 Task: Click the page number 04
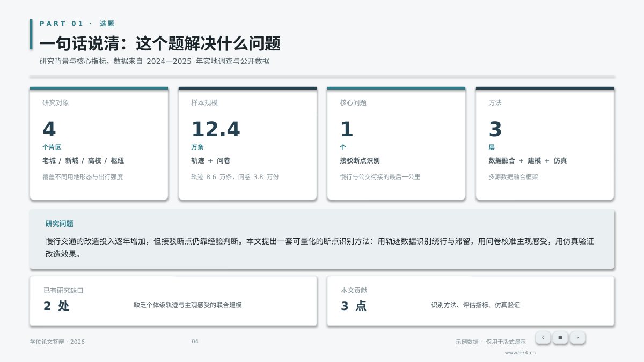(195, 342)
